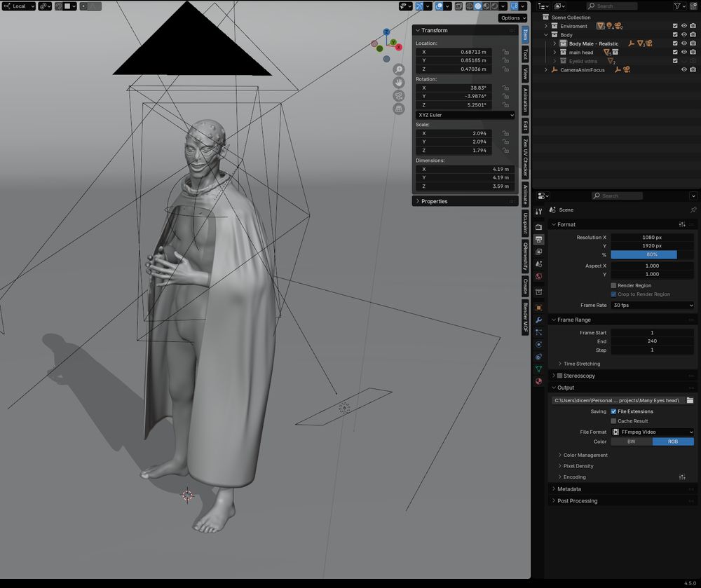This screenshot has height=588, width=701.
Task: Enable the Render Region checkbox
Action: click(x=613, y=285)
